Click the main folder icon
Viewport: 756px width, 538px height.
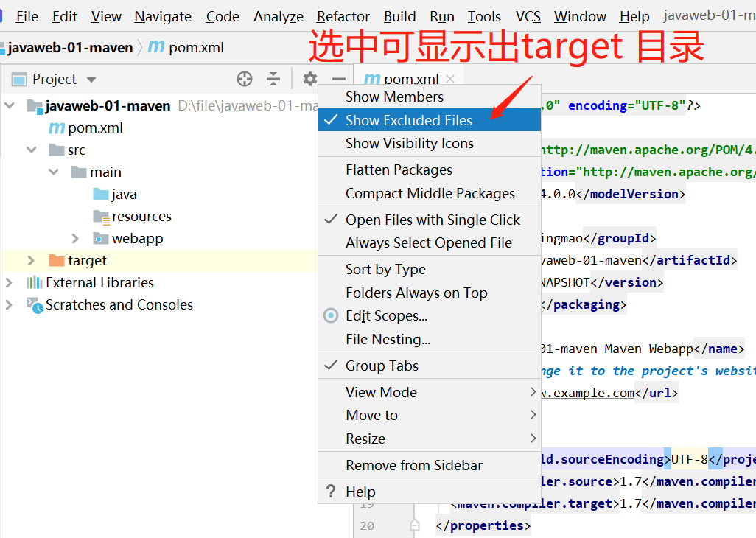(x=79, y=172)
